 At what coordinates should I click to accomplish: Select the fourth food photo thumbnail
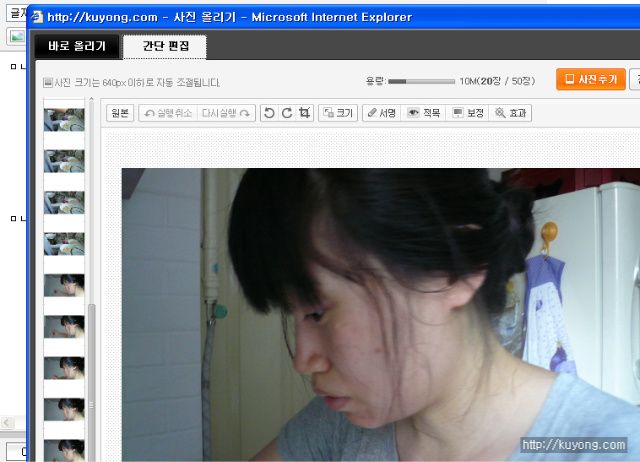tap(64, 244)
